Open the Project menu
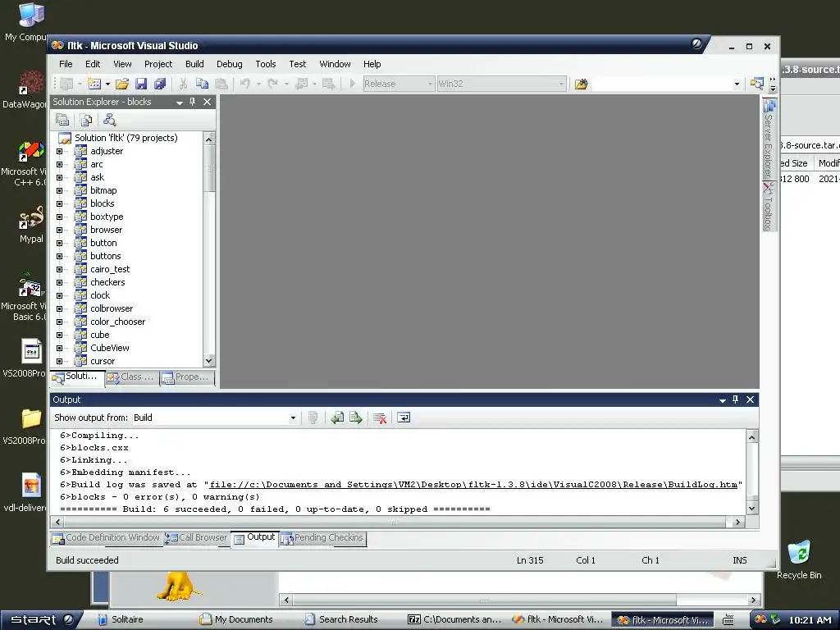This screenshot has height=630, width=840. [158, 64]
